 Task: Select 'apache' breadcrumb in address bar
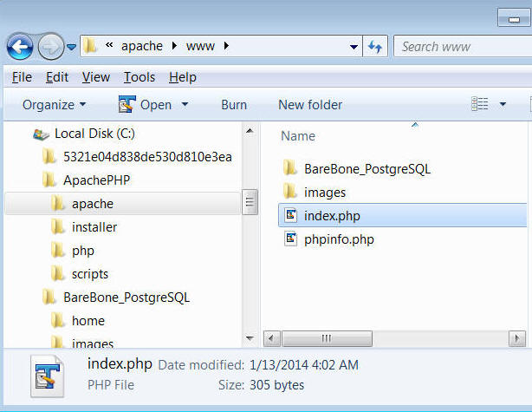[142, 46]
